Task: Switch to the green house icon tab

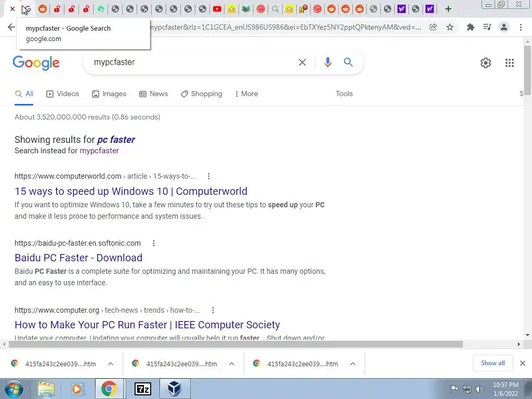Action: coord(101,9)
